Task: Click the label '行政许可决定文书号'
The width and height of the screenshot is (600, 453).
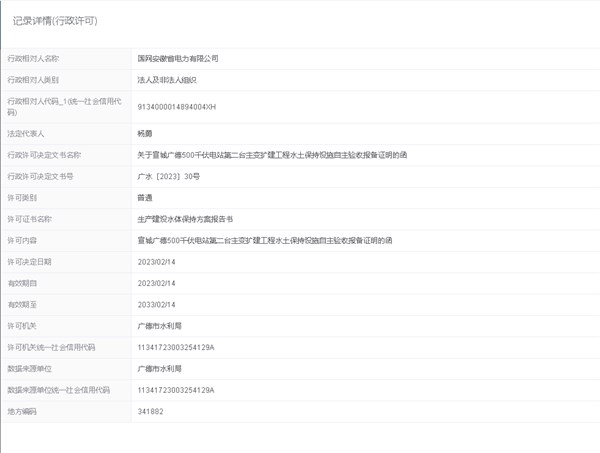Action: [x=41, y=176]
